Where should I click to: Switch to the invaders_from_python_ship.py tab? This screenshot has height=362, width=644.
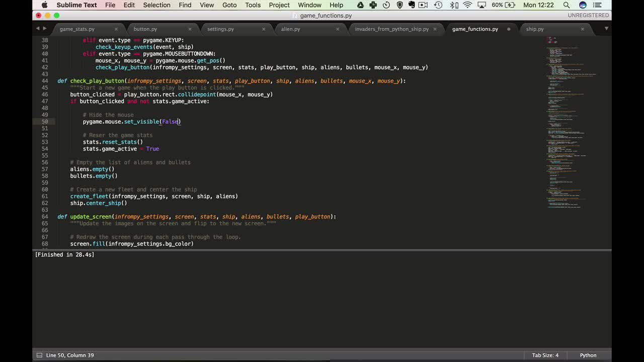(x=391, y=29)
